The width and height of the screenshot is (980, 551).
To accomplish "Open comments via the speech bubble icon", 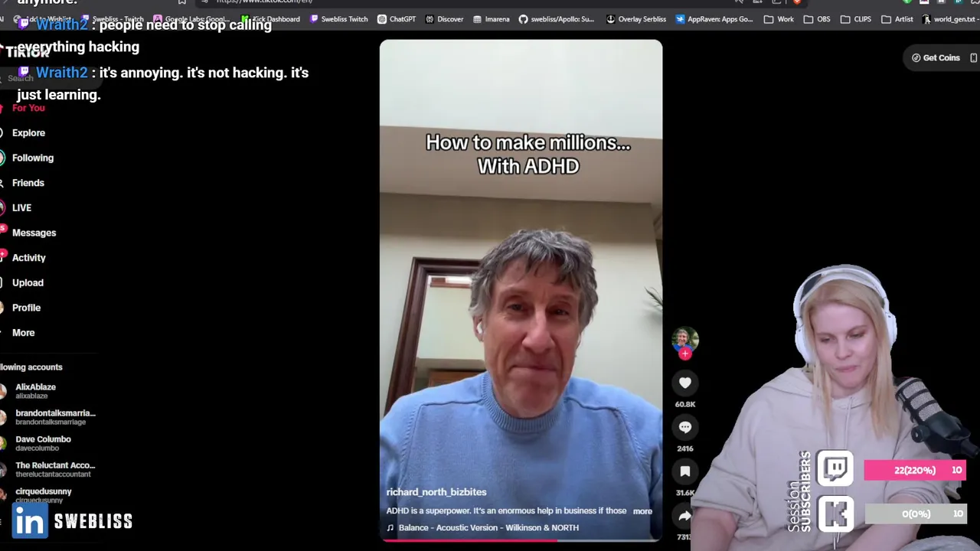I will [685, 427].
